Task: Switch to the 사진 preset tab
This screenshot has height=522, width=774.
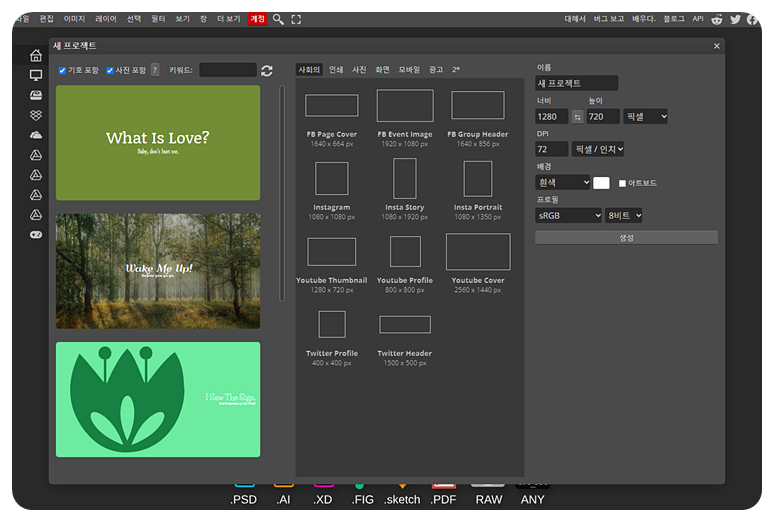Action: click(x=359, y=70)
